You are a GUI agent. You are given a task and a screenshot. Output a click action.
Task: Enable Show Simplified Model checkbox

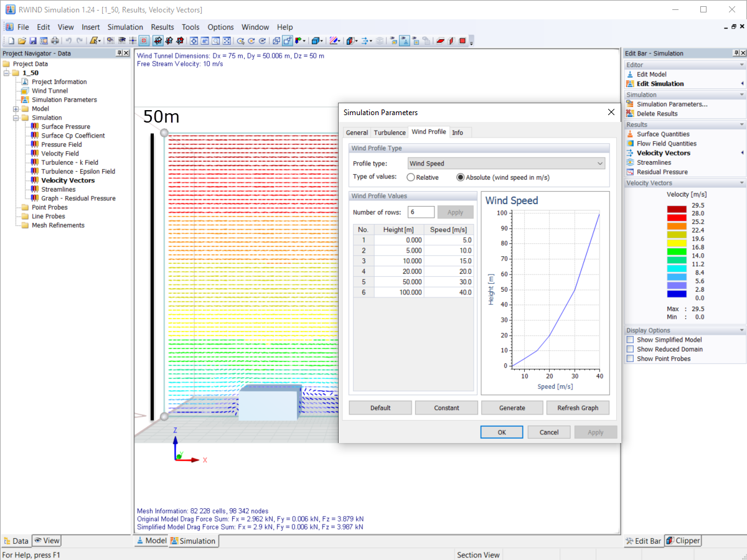[630, 340]
